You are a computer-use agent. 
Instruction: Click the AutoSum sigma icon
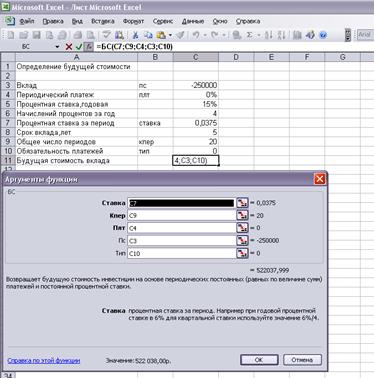click(249, 35)
